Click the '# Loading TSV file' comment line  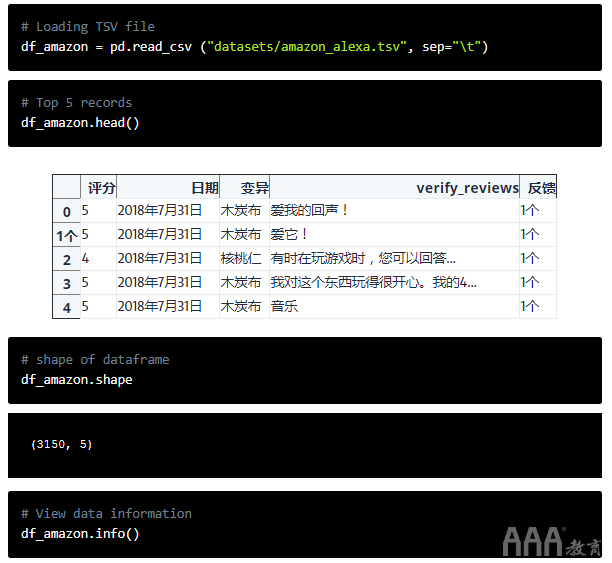tap(88, 27)
